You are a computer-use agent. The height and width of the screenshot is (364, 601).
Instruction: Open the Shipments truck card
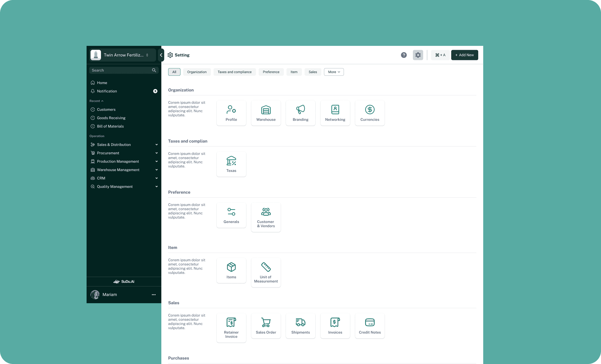(x=300, y=326)
